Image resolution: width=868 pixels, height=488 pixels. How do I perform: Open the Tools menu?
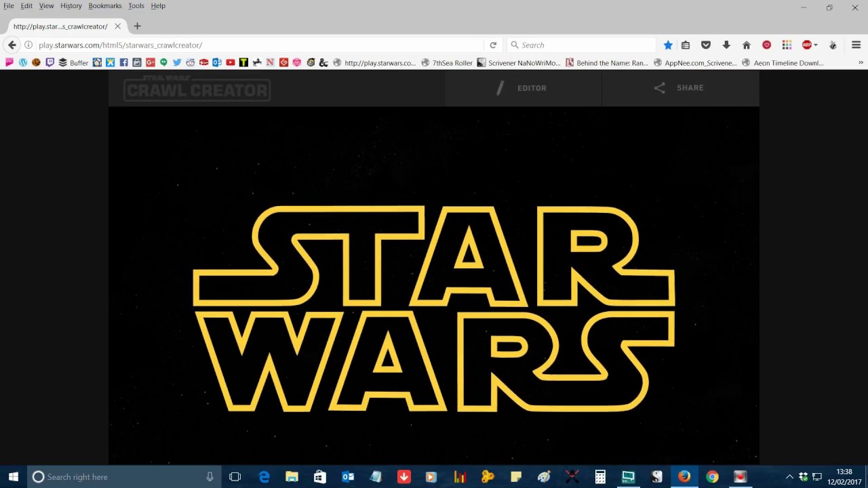[x=136, y=5]
